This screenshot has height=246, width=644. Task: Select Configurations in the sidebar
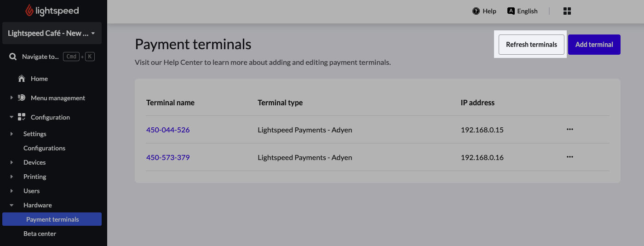pyautogui.click(x=44, y=148)
